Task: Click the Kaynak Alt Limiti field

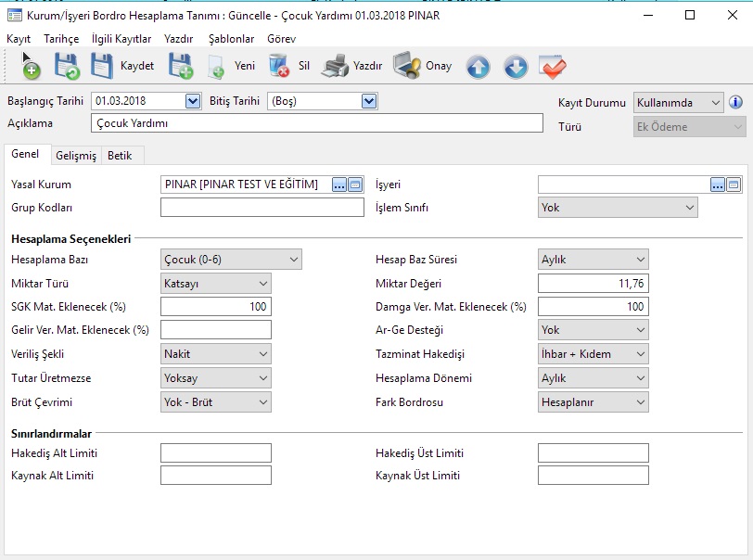Action: pyautogui.click(x=216, y=475)
